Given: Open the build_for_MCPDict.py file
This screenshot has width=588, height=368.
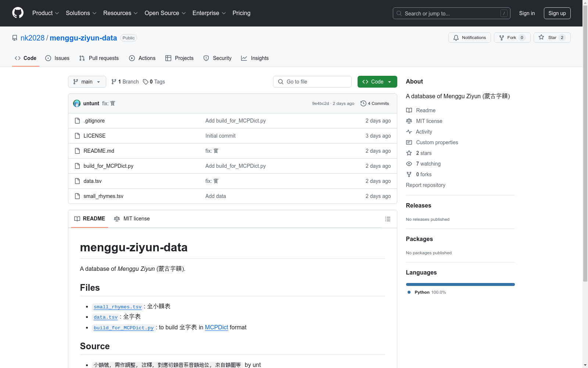Looking at the screenshot, I should pos(108,166).
